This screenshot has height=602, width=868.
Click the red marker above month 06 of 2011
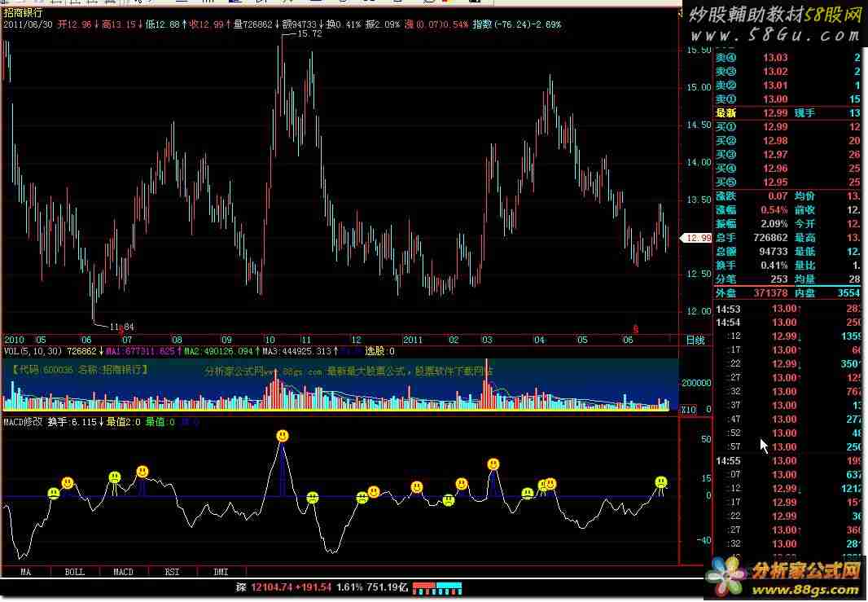635,330
